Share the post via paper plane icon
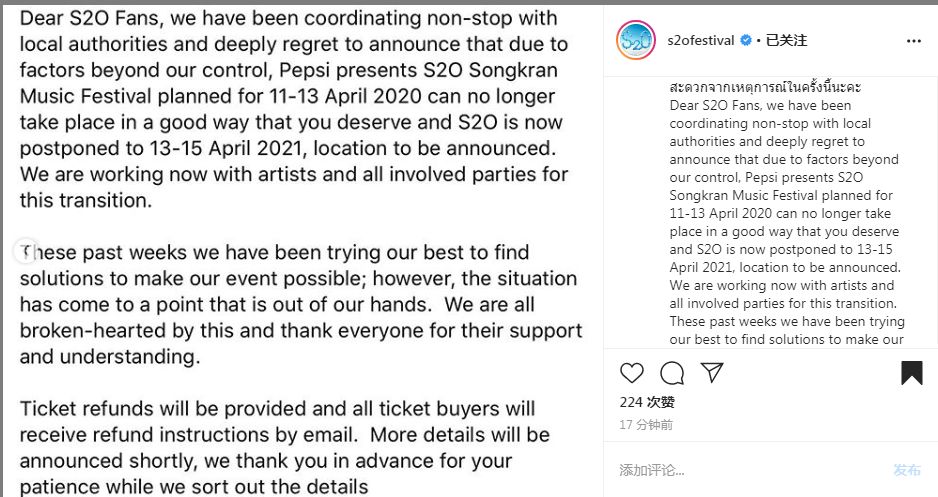This screenshot has height=497, width=938. [x=712, y=373]
